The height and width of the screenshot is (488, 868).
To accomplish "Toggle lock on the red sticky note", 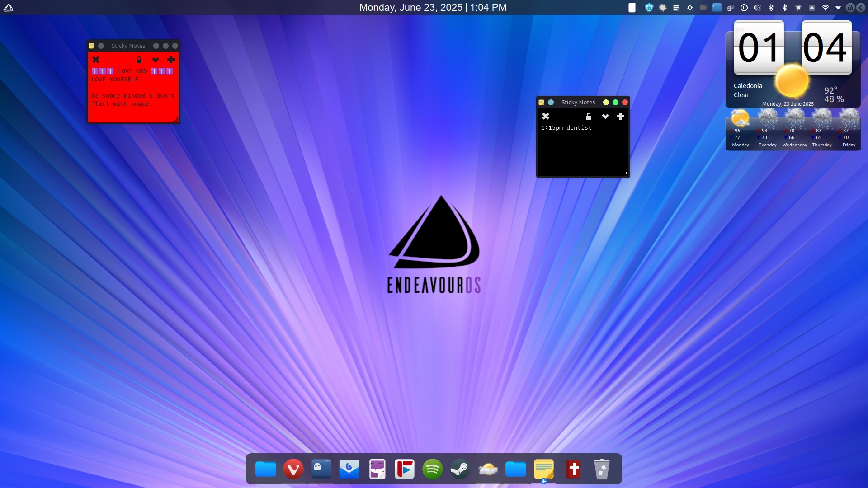I will (x=139, y=60).
